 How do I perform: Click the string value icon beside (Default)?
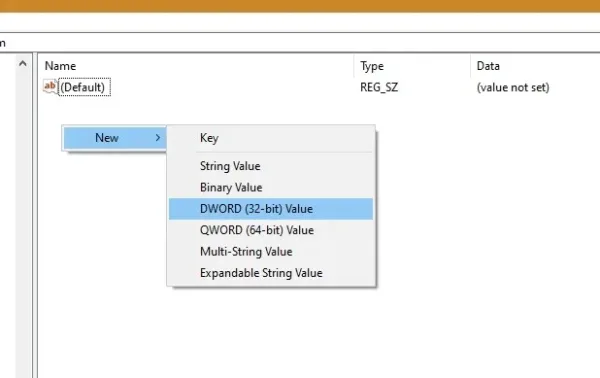[x=50, y=86]
